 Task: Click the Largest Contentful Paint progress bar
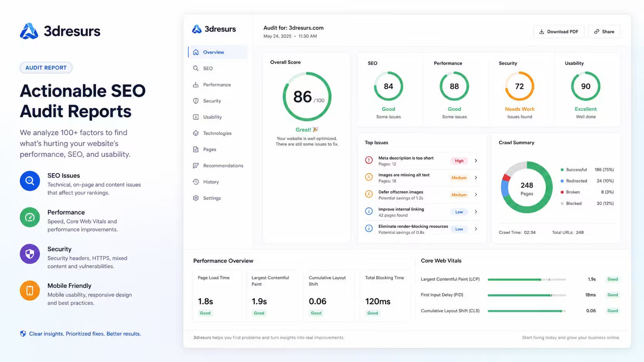pyautogui.click(x=527, y=279)
